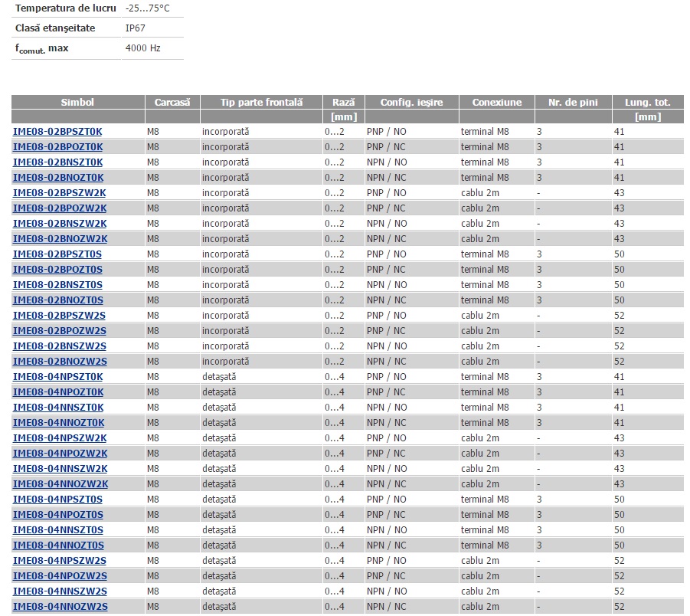Open product link IME08-02BNOZW2S
Image resolution: width=690 pixels, height=616 pixels.
[x=60, y=362]
